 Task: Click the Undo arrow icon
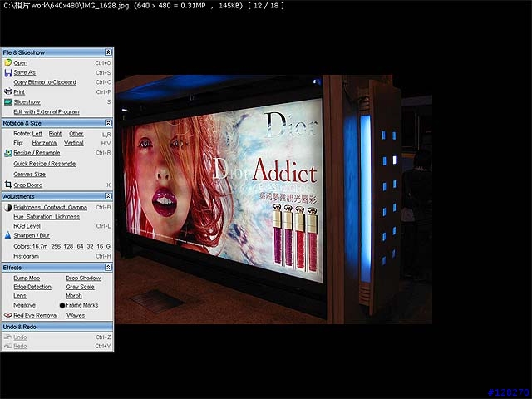point(7,337)
